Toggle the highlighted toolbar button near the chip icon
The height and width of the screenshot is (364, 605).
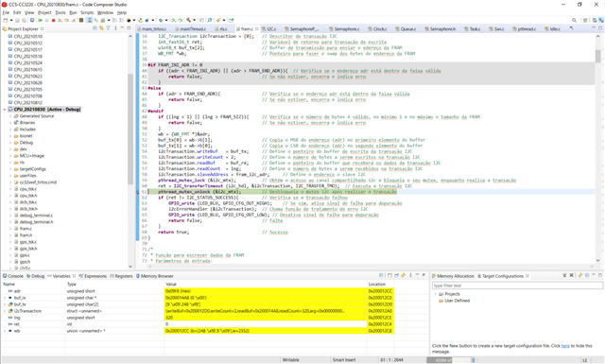pos(89,20)
